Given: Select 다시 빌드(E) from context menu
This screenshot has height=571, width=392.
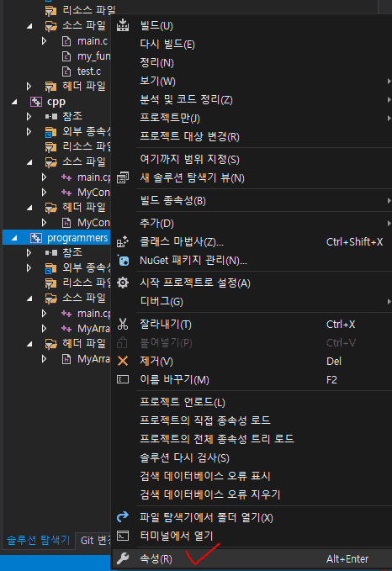Looking at the screenshot, I should pos(167,45).
